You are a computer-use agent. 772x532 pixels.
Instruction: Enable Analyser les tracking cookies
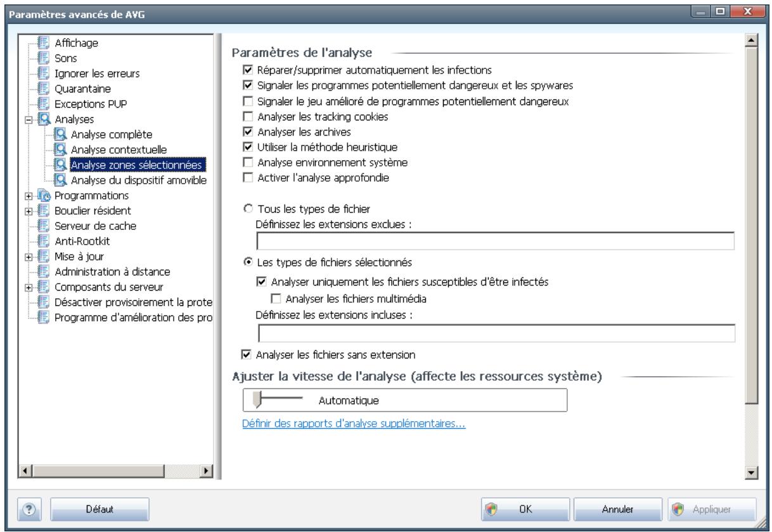point(247,116)
